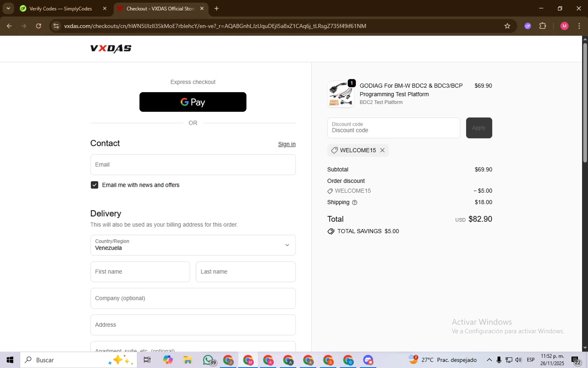Image resolution: width=588 pixels, height=368 pixels.
Task: Pay with the Google Pay button
Action: coord(193,102)
